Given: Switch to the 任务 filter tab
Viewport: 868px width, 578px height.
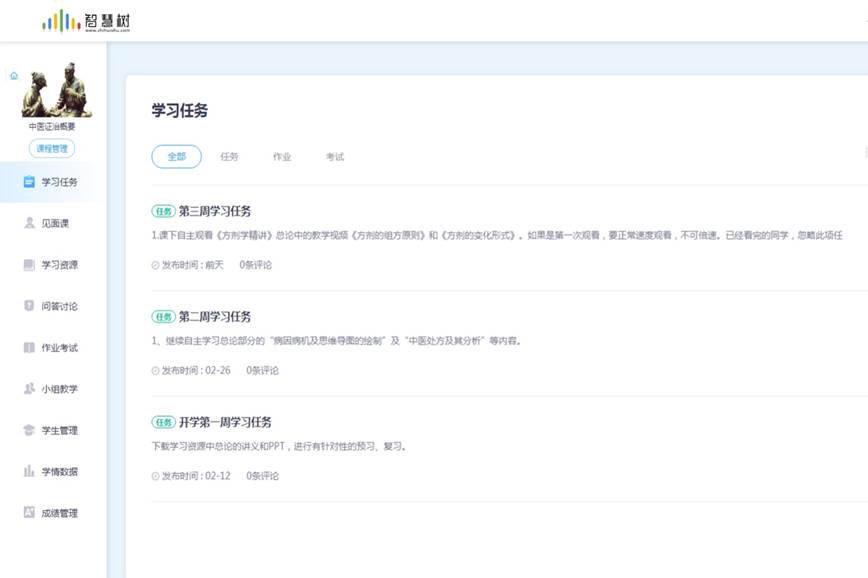Looking at the screenshot, I should coord(230,157).
